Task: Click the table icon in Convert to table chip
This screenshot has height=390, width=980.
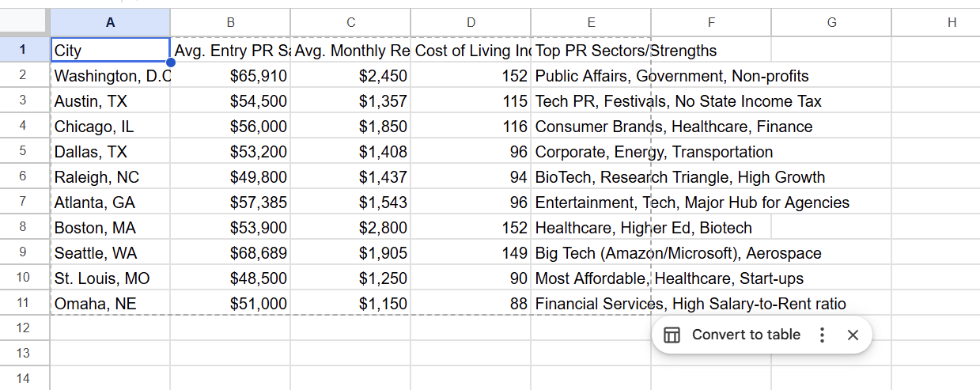Action: pyautogui.click(x=672, y=335)
